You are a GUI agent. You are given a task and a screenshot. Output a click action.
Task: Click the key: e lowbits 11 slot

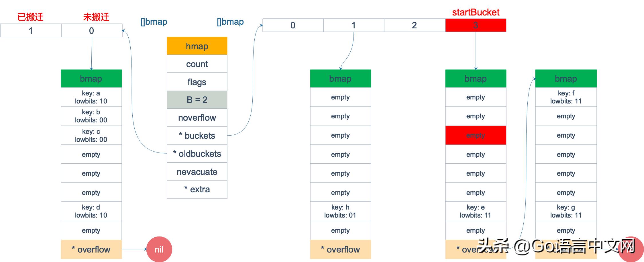pyautogui.click(x=476, y=211)
